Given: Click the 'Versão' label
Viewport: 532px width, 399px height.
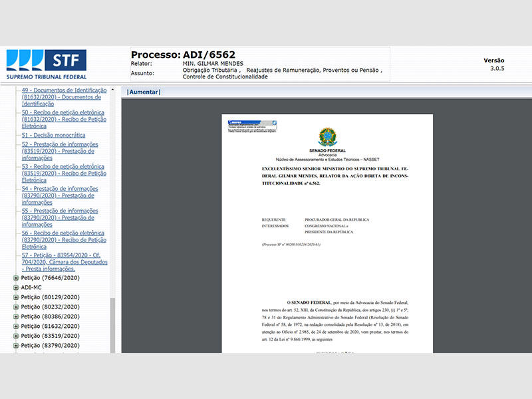Looking at the screenshot, I should pyautogui.click(x=494, y=61).
